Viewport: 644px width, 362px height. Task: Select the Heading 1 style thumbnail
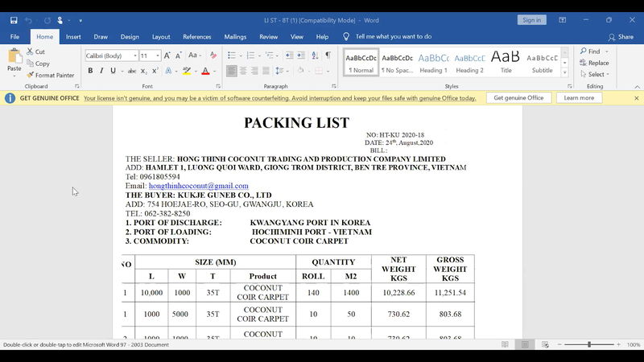pos(433,63)
